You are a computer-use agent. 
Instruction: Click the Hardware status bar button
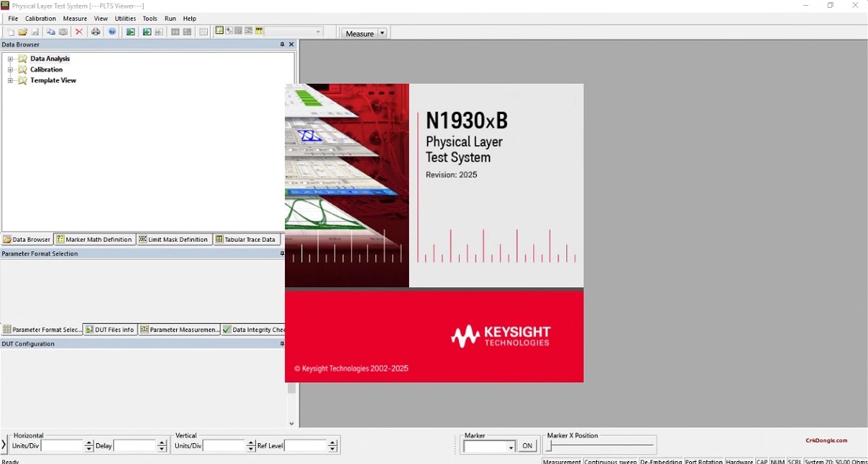coord(740,461)
